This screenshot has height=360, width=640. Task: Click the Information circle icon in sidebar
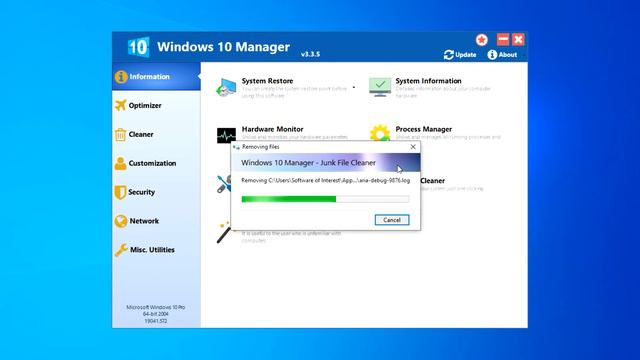click(121, 77)
